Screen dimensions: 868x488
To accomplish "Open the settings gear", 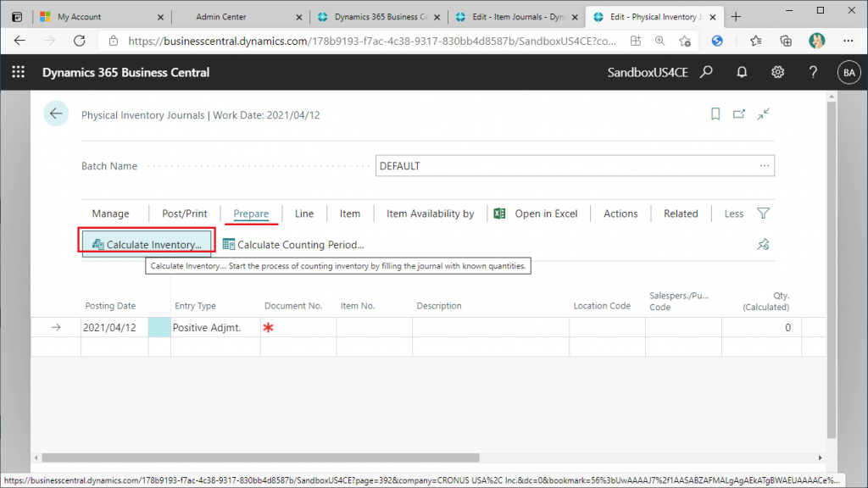I will point(778,72).
